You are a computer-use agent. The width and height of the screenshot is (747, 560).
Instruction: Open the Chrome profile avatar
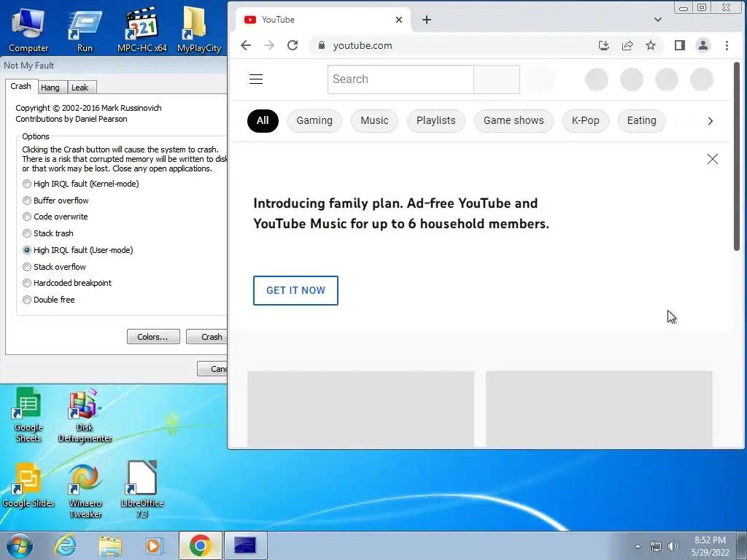coord(703,45)
